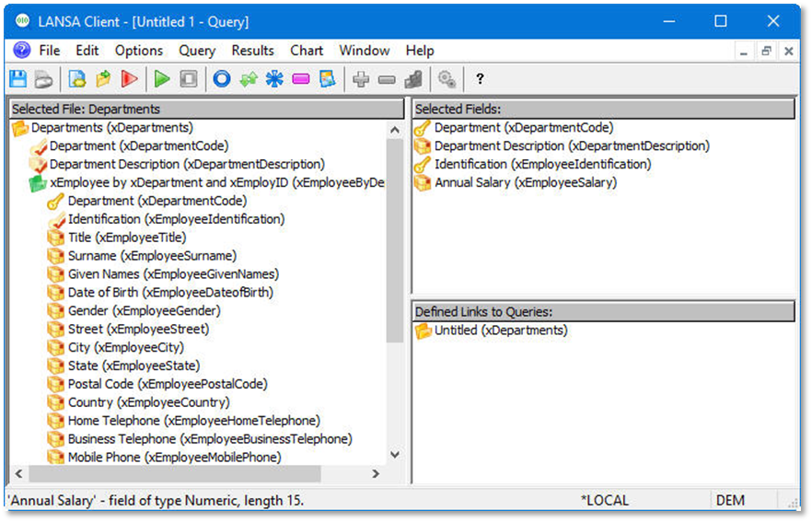812x522 pixels.
Task: Click the box icon beside Annual Salary
Action: coord(423,183)
